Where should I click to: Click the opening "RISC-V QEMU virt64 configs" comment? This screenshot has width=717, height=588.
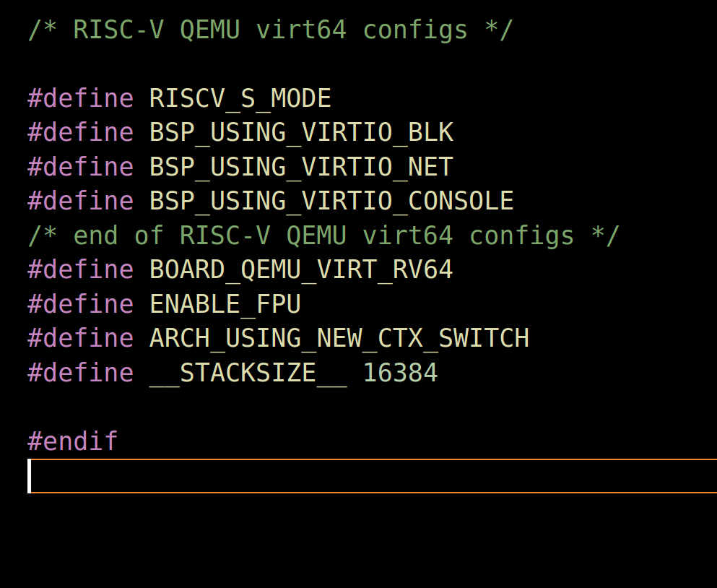[x=270, y=30]
